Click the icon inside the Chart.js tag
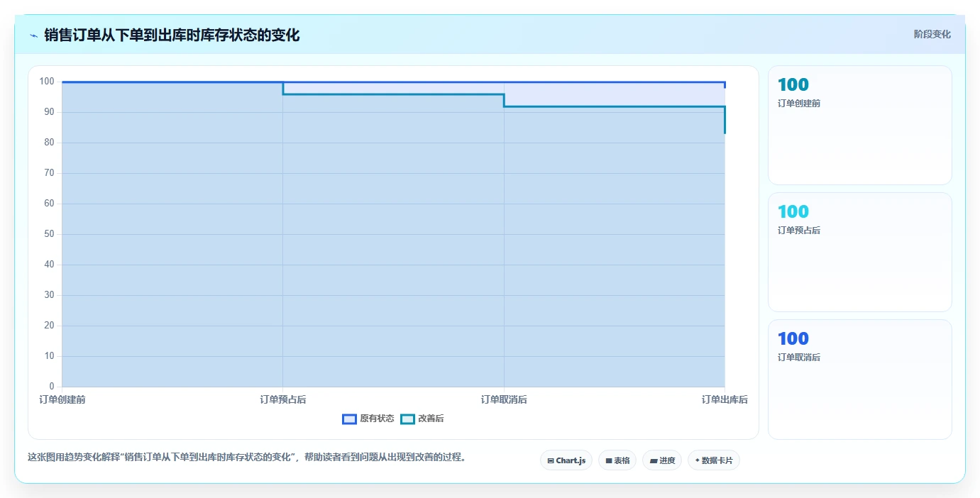 [551, 460]
